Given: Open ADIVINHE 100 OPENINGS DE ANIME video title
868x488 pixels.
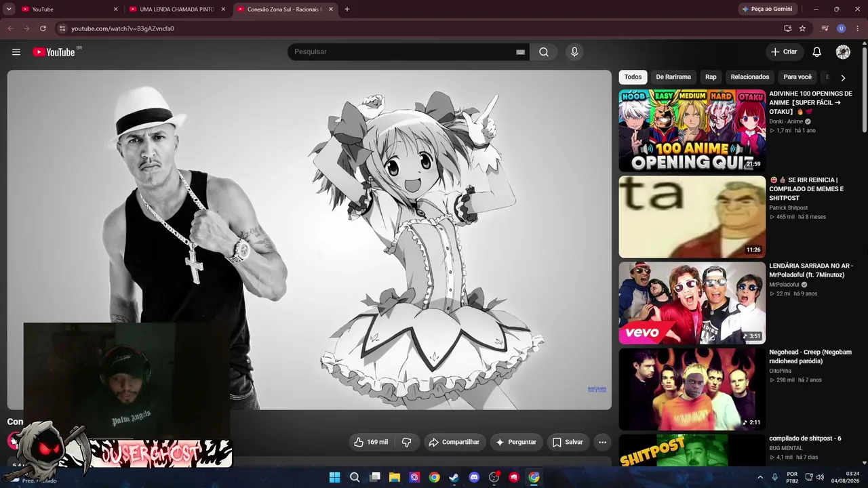Looking at the screenshot, I should coord(810,102).
